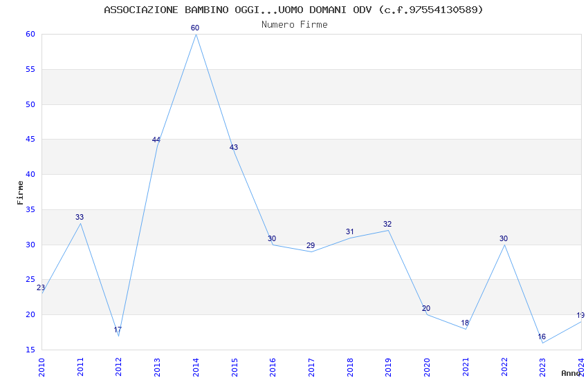
Task: Click the data label 43 for 2015
Action: [234, 147]
